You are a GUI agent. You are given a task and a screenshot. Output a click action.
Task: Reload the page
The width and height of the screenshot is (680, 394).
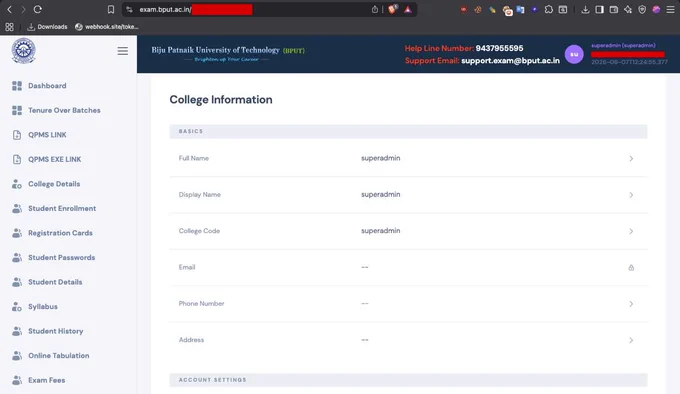pyautogui.click(x=38, y=9)
